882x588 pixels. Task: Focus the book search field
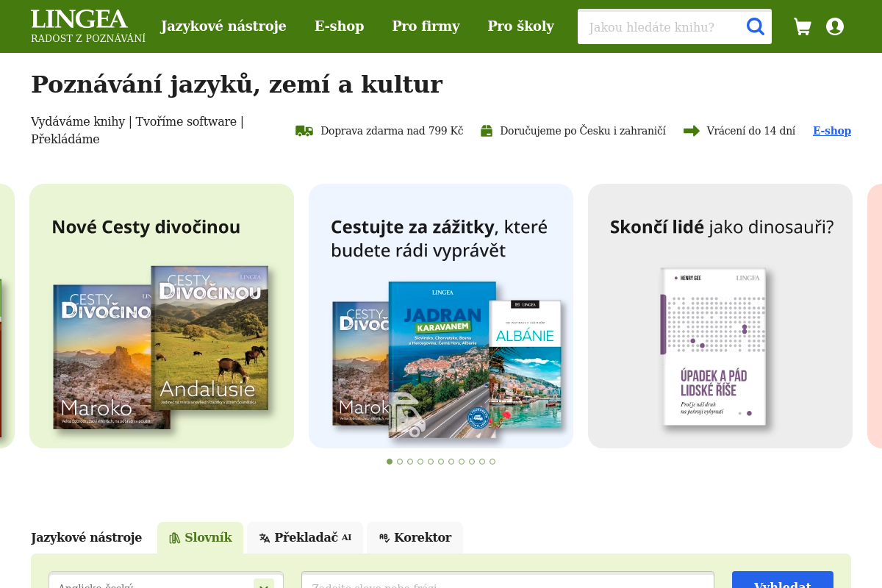tap(661, 27)
